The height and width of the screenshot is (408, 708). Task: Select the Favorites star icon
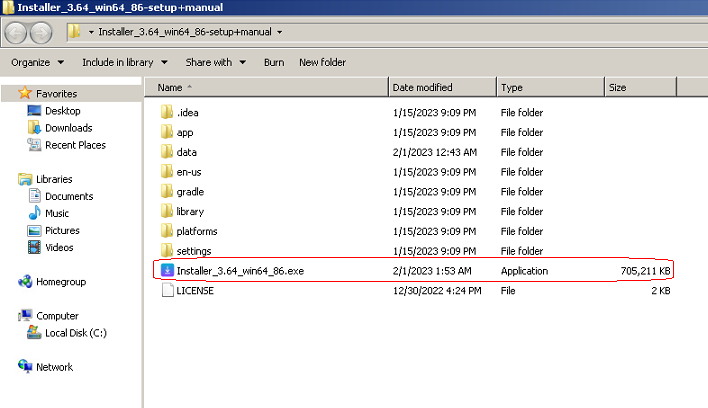click(x=25, y=94)
